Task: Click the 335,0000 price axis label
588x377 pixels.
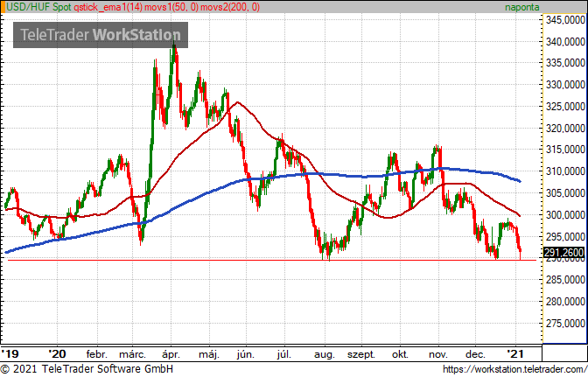Action: click(565, 63)
